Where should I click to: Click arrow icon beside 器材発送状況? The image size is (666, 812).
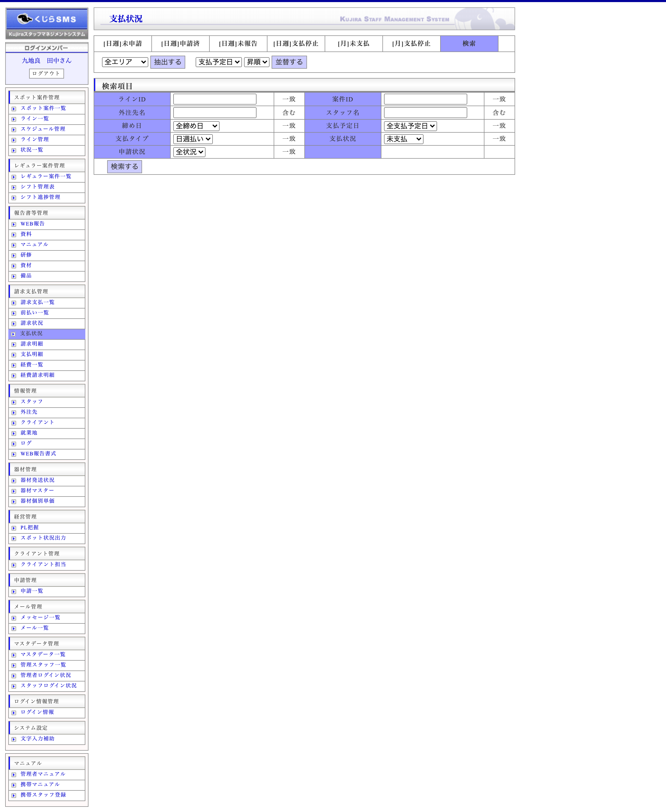14,481
